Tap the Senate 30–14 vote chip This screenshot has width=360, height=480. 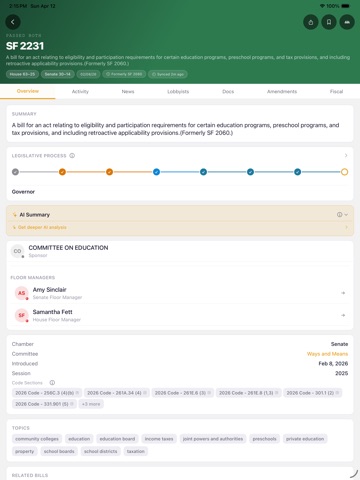57,74
